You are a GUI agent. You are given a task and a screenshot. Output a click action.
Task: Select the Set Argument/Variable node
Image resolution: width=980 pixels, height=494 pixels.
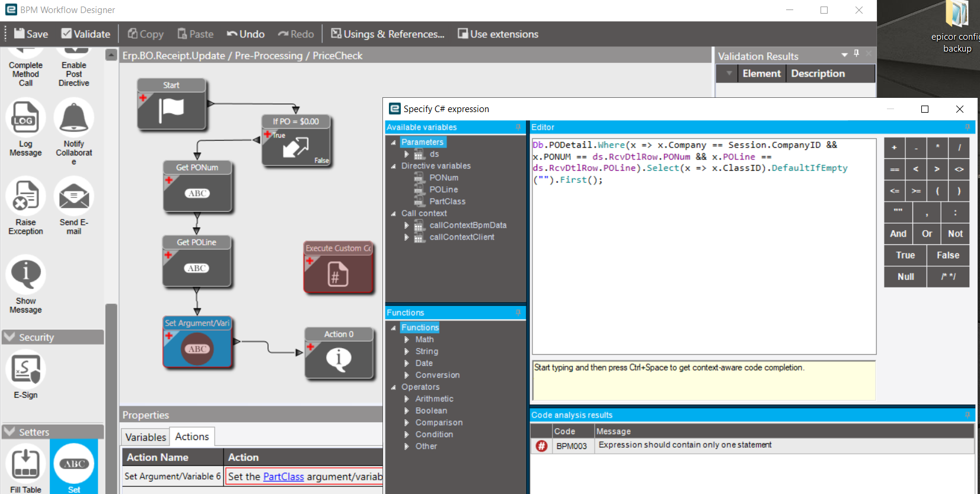[197, 342]
